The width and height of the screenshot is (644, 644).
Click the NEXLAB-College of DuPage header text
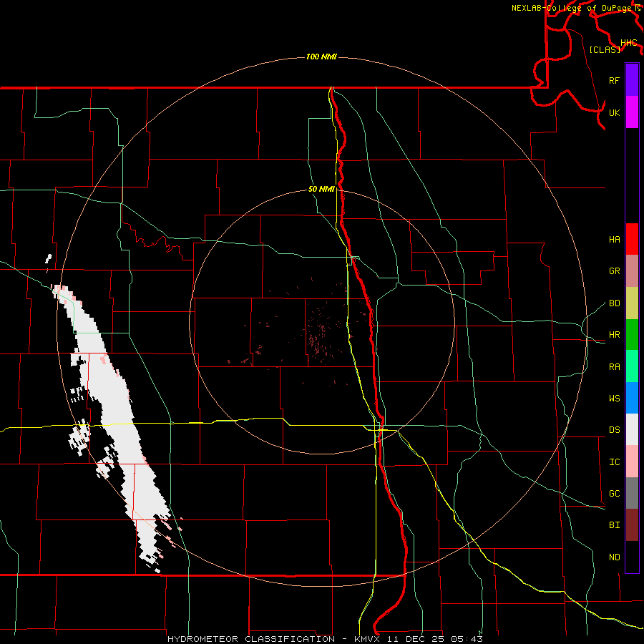click(x=572, y=8)
